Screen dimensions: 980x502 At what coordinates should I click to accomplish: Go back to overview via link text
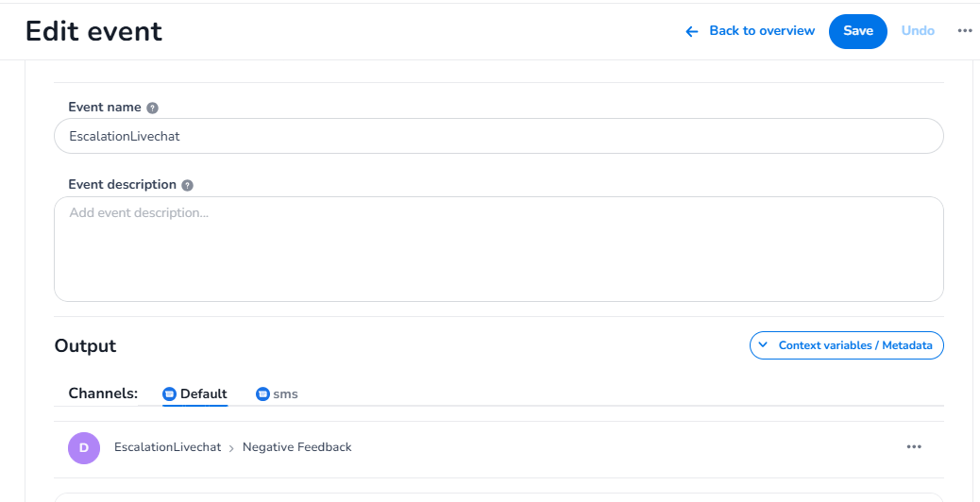click(x=761, y=31)
